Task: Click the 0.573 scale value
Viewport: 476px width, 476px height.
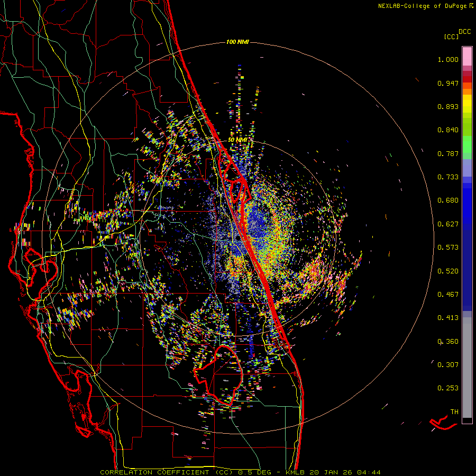Action: pyautogui.click(x=448, y=248)
